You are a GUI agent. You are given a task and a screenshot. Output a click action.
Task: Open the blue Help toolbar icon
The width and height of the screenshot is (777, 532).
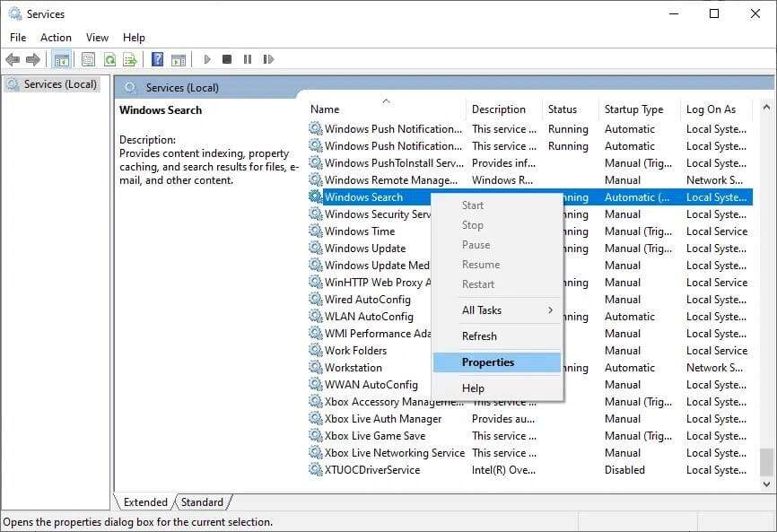click(157, 59)
